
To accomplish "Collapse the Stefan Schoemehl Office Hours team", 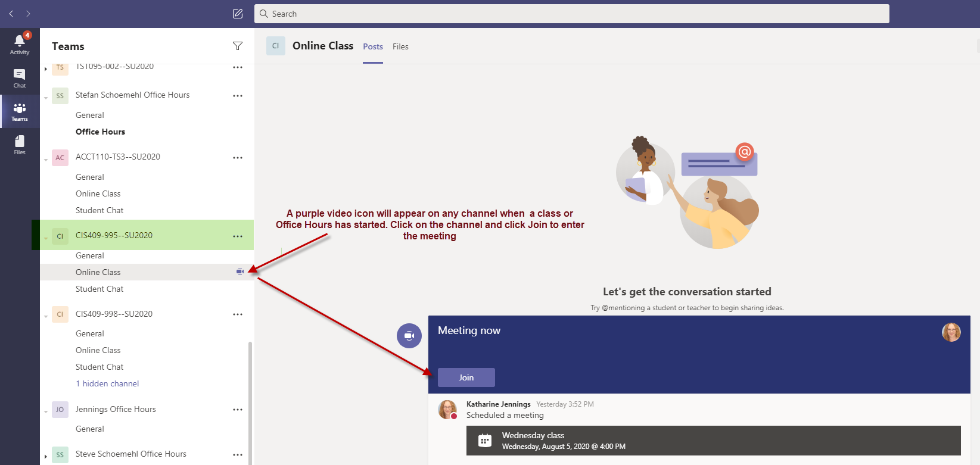I will pyautogui.click(x=46, y=98).
